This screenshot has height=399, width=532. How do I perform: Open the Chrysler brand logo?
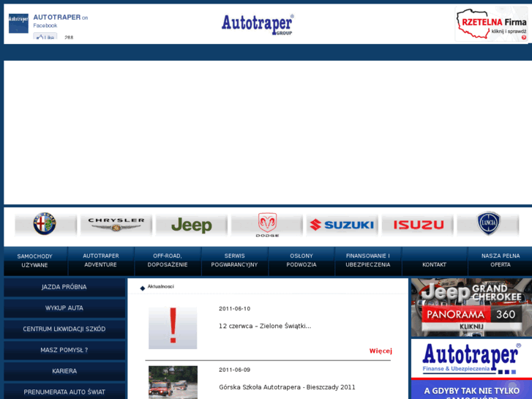coord(116,225)
